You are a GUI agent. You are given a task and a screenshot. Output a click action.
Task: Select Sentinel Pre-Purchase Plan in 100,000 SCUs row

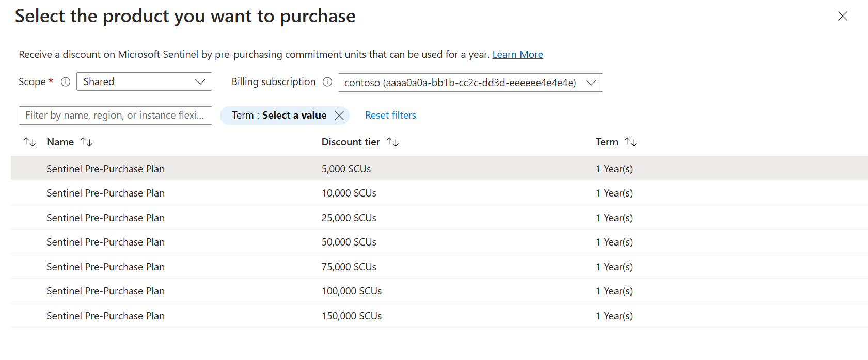point(105,291)
